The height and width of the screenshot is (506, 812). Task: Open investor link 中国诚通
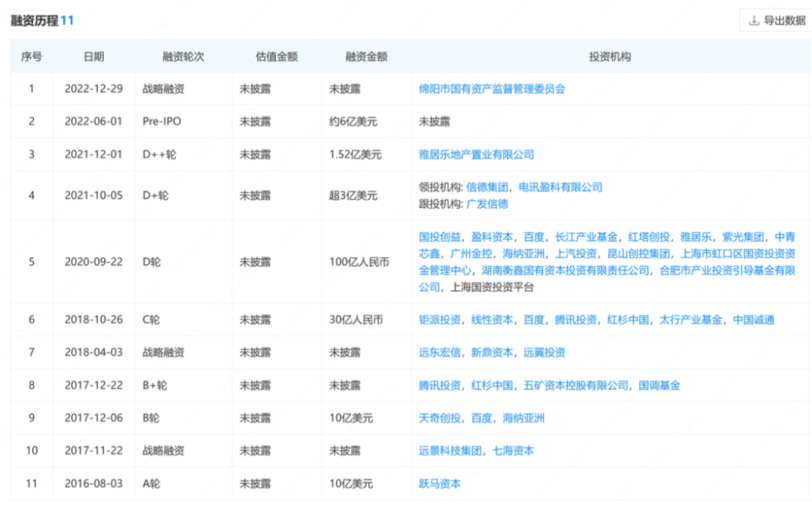[753, 320]
